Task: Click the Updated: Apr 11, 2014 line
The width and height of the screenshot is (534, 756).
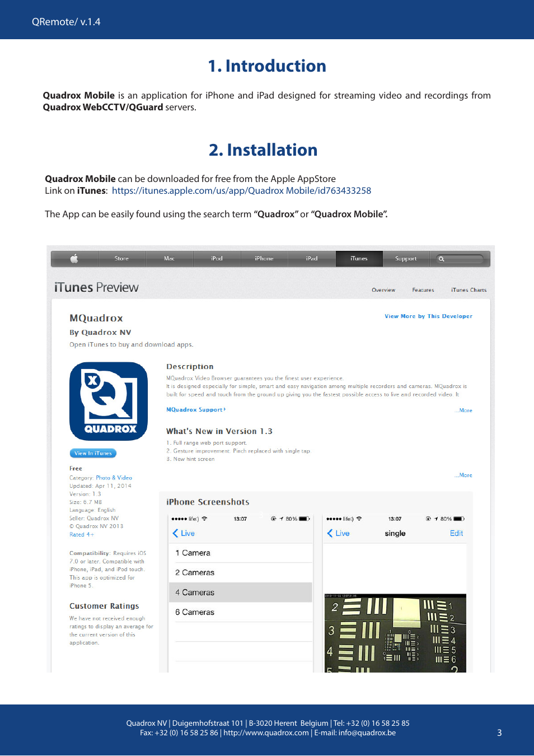Action: pyautogui.click(x=100, y=486)
